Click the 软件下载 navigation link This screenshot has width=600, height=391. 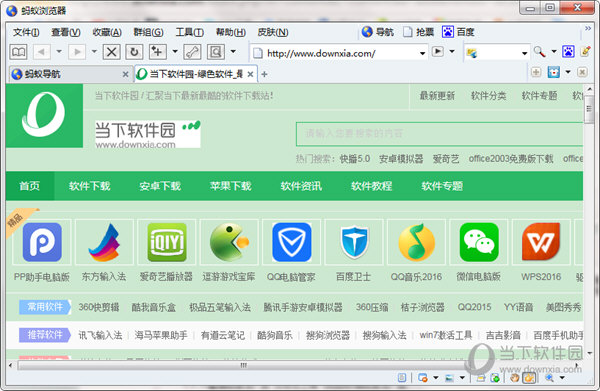point(90,186)
